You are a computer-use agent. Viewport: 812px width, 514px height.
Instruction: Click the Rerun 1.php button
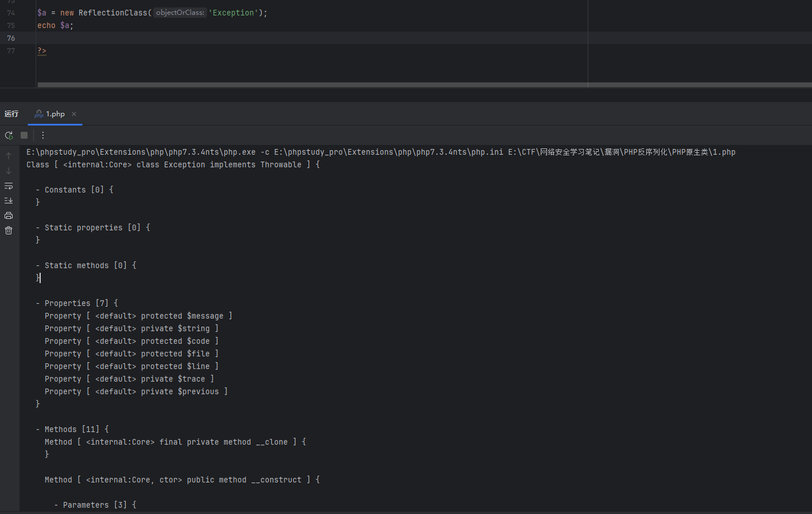click(x=9, y=135)
